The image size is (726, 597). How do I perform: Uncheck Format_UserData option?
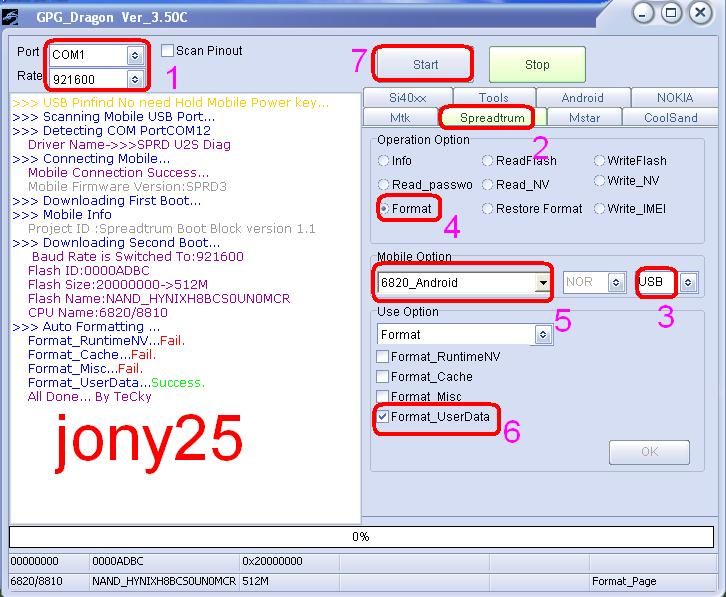tap(383, 417)
